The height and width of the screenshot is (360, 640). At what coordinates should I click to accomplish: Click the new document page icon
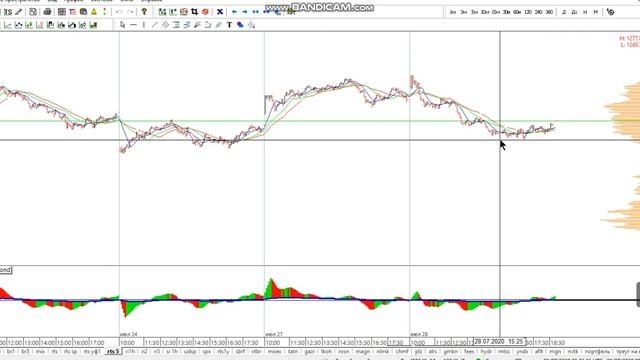click(x=33, y=12)
